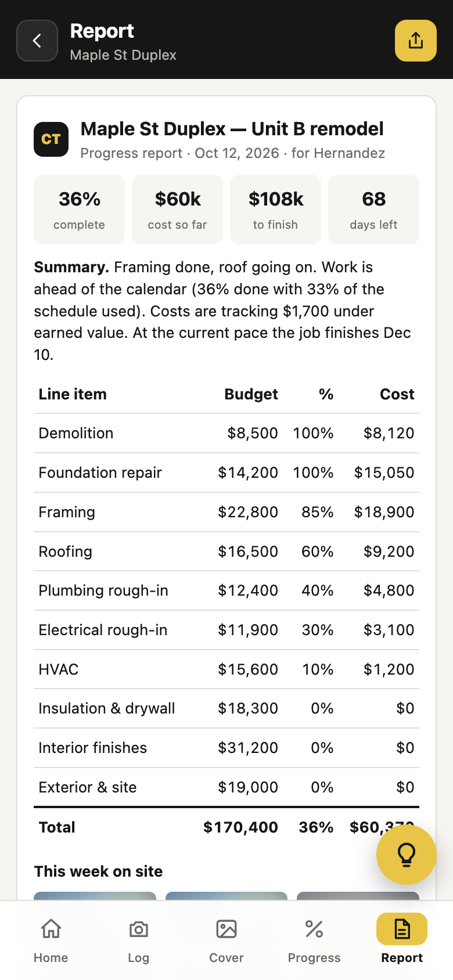Tap the $60k cost so far card
The width and height of the screenshot is (453, 980).
(178, 210)
